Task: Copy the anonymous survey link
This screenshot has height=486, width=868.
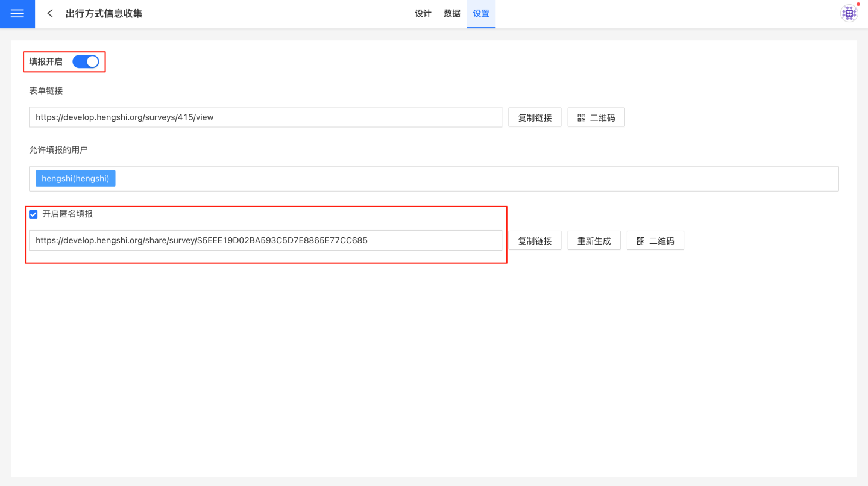Action: 535,241
